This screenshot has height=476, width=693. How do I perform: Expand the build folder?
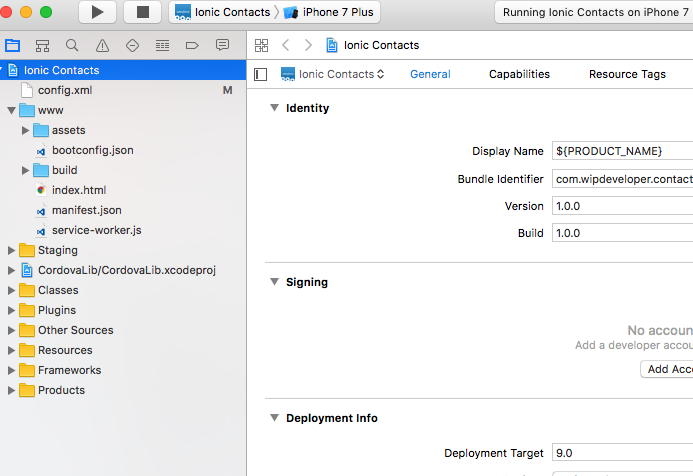[25, 170]
